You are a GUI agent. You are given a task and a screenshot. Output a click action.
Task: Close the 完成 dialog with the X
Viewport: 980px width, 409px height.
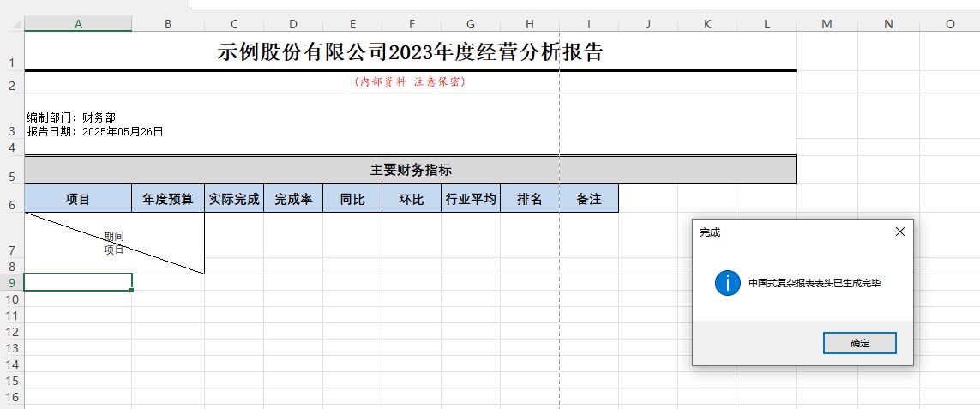(x=899, y=232)
